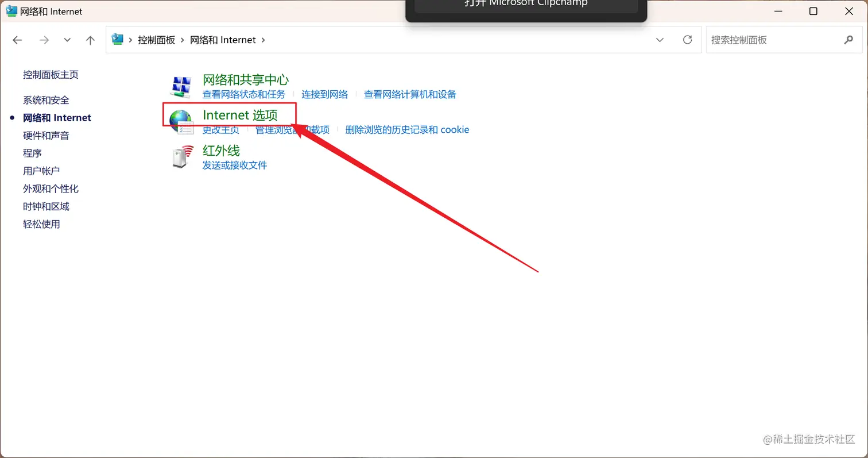Refresh the Control Panel page

(687, 40)
